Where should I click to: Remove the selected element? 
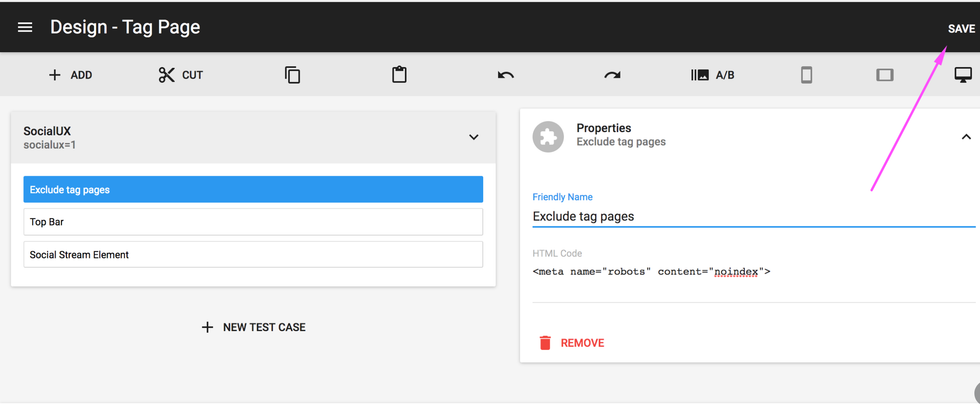tap(571, 343)
